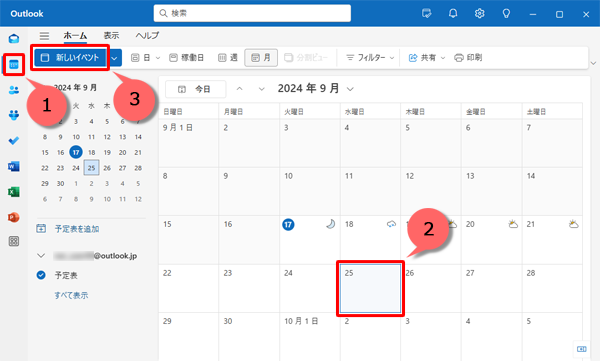Click the すべて表示 show all link

pyautogui.click(x=71, y=295)
